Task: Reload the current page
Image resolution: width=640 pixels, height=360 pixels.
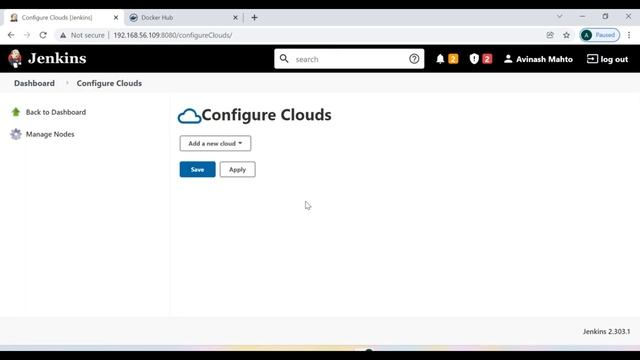Action: click(x=43, y=35)
